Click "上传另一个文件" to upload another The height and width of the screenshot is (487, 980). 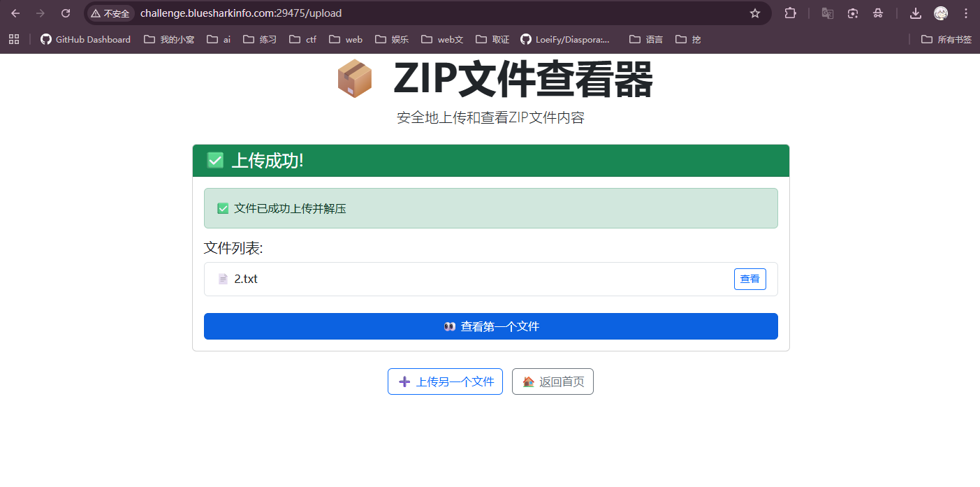coord(445,381)
